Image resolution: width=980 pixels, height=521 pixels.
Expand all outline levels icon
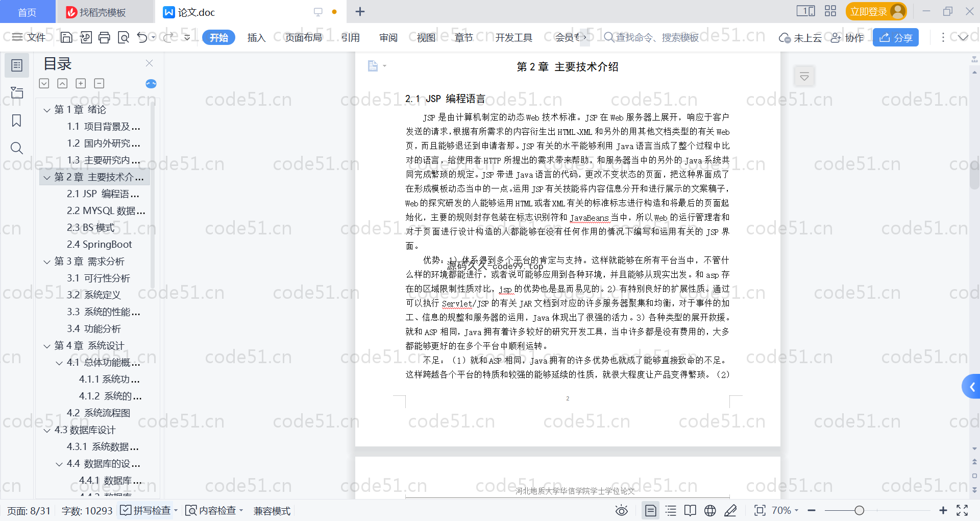[44, 83]
